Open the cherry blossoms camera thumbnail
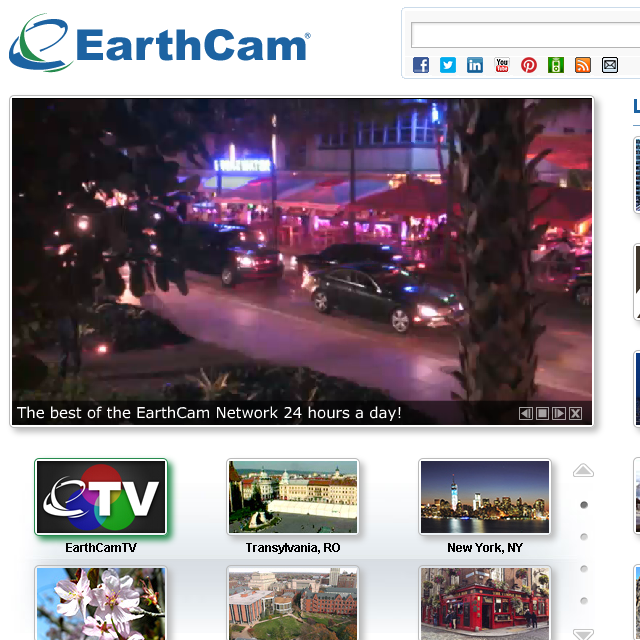 [x=101, y=603]
